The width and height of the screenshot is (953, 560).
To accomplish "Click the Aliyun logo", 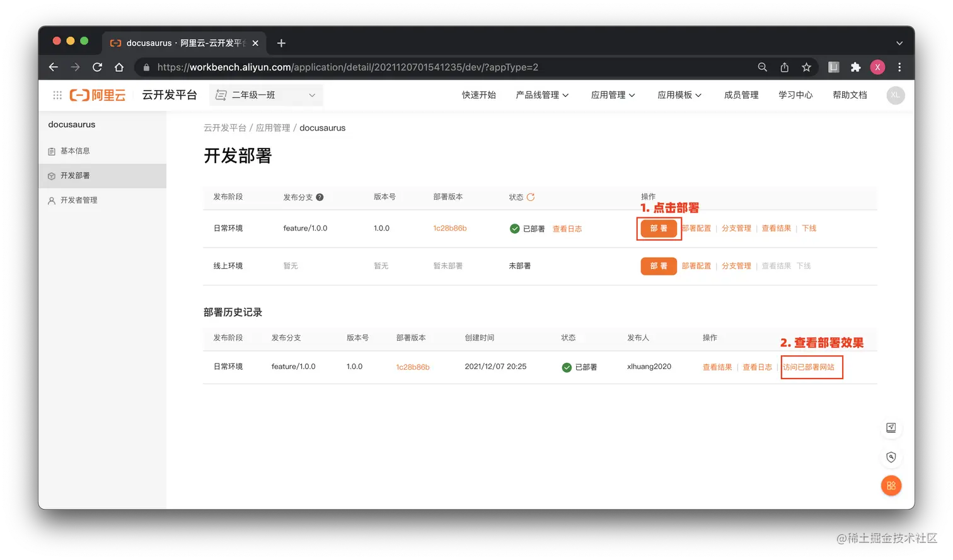I will click(98, 95).
